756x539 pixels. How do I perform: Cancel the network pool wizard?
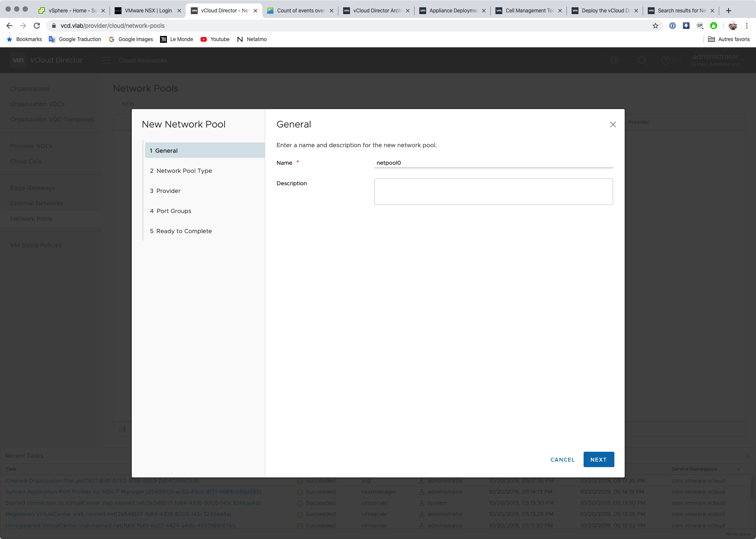[562, 459]
